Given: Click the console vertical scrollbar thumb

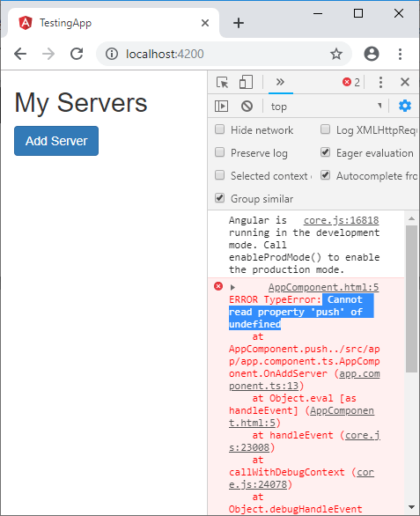Looking at the screenshot, I should (411, 299).
